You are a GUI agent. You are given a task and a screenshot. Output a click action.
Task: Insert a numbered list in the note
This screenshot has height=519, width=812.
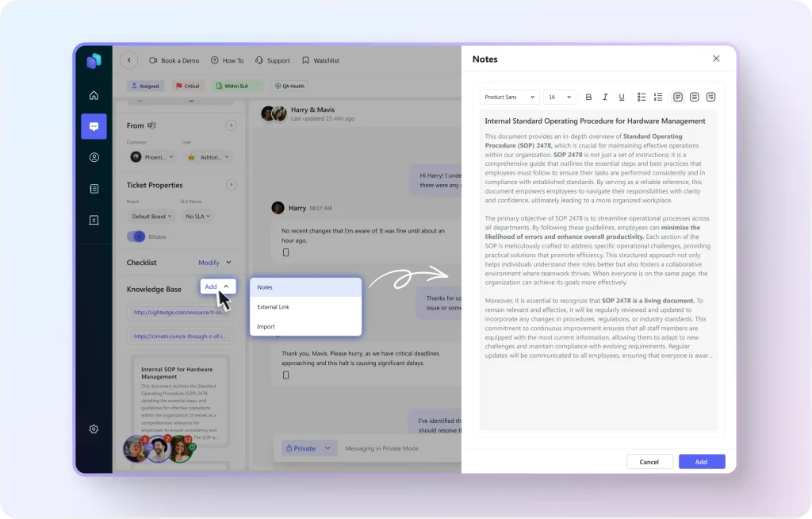[657, 97]
